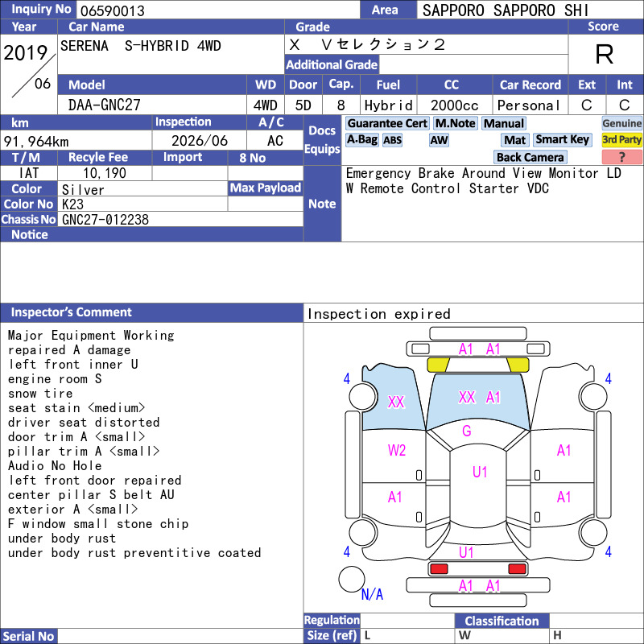Screen dimensions: 644x644
Task: Click the W2 mark on left front door
Action: (396, 450)
